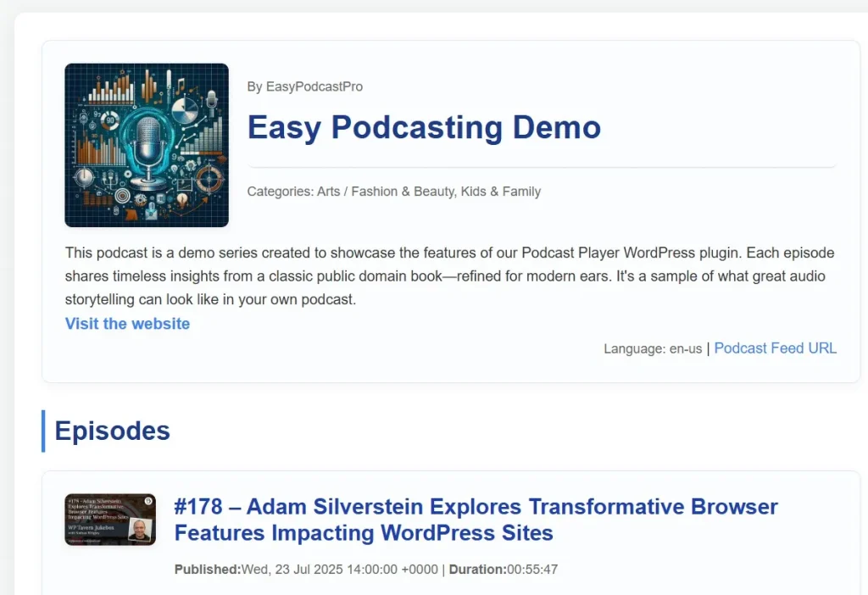868x595 pixels.
Task: Click the Language: en-us label
Action: click(653, 348)
